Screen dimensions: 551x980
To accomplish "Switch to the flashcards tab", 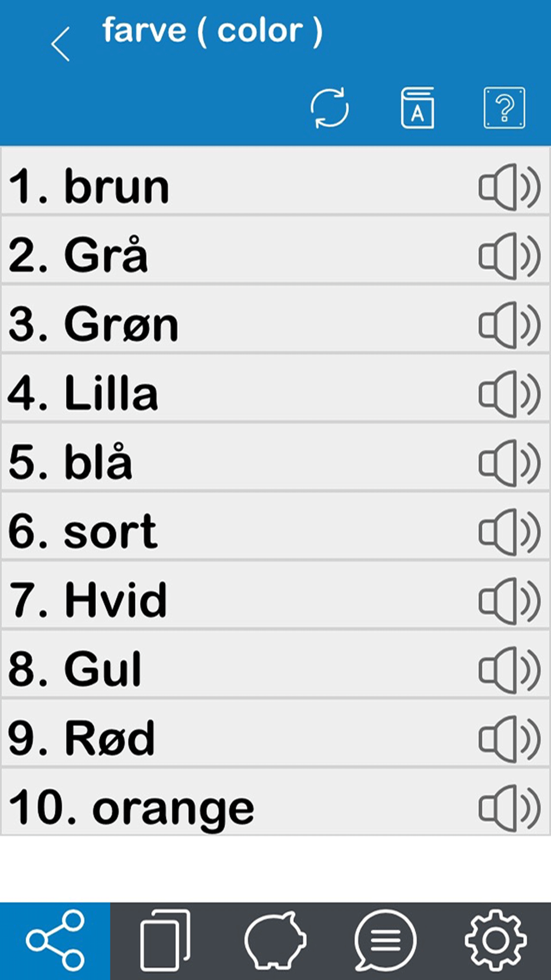I will pos(165,940).
